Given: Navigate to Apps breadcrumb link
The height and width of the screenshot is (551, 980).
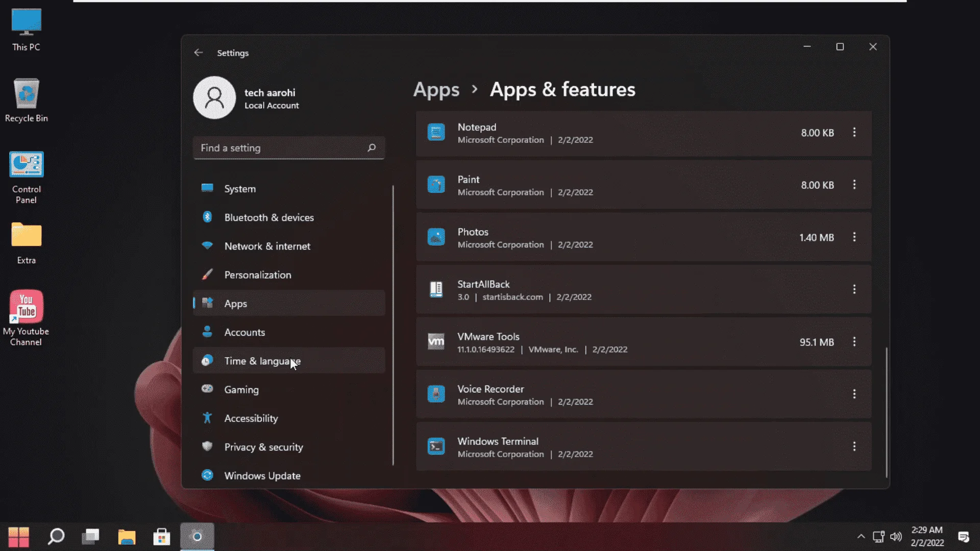Looking at the screenshot, I should (x=436, y=90).
